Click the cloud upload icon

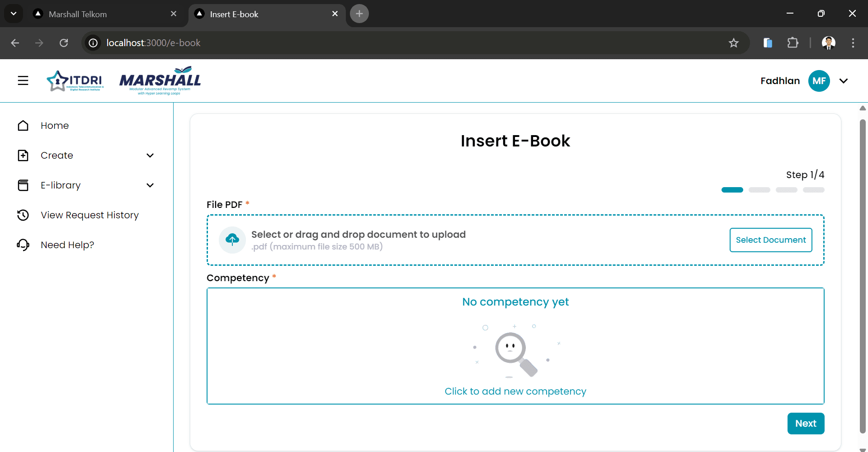coord(232,240)
